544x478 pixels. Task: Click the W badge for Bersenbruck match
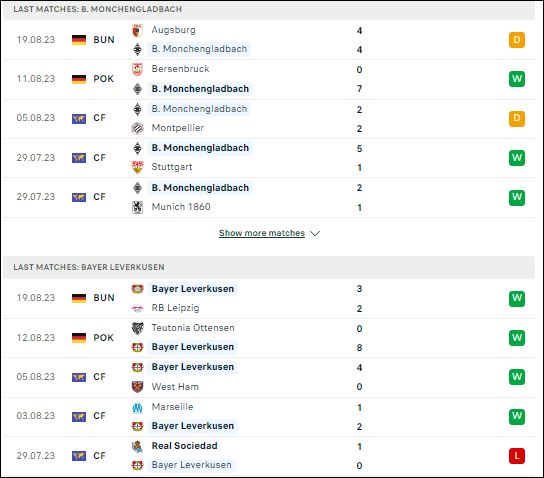pyautogui.click(x=517, y=79)
